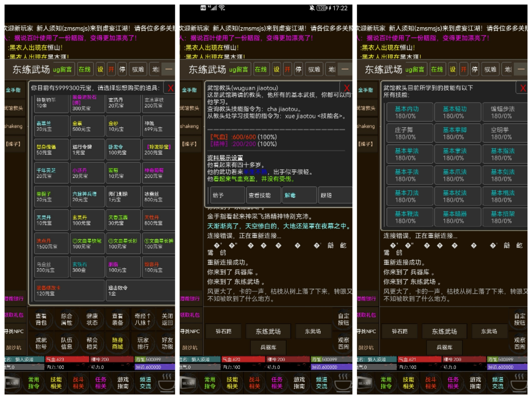Screen dimensions: 532x399
Task: Open the 战斗相关 tab in the right screenshot
Action: click(x=431, y=383)
